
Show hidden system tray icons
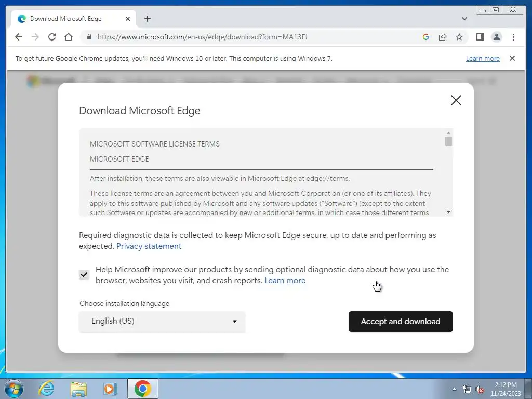(454, 389)
